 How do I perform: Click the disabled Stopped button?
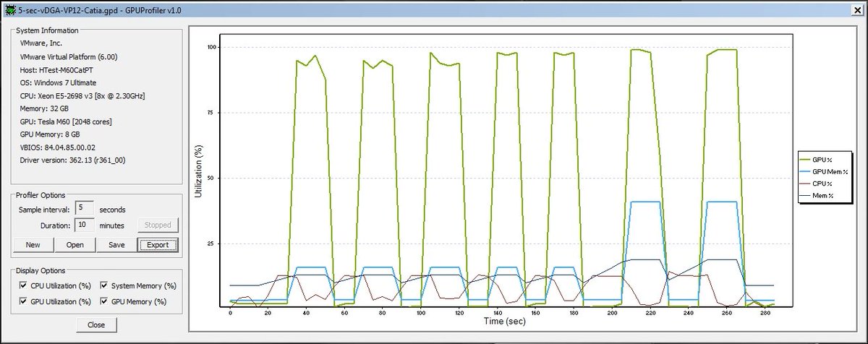[x=158, y=225]
